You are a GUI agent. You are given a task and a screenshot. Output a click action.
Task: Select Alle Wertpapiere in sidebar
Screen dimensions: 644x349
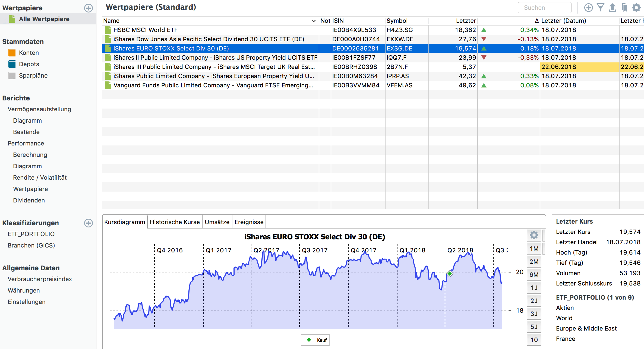[48, 19]
